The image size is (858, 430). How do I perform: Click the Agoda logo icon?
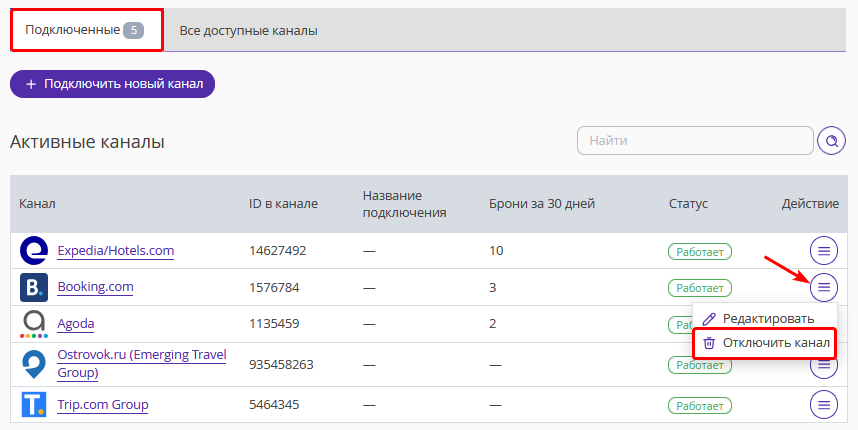tap(33, 324)
